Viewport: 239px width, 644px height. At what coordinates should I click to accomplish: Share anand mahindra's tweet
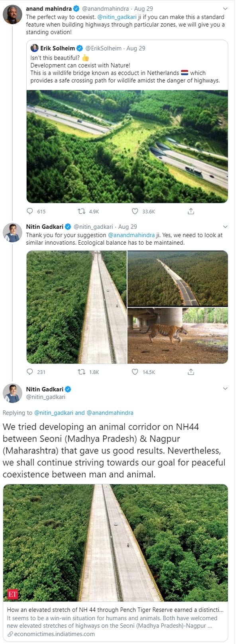191,211
